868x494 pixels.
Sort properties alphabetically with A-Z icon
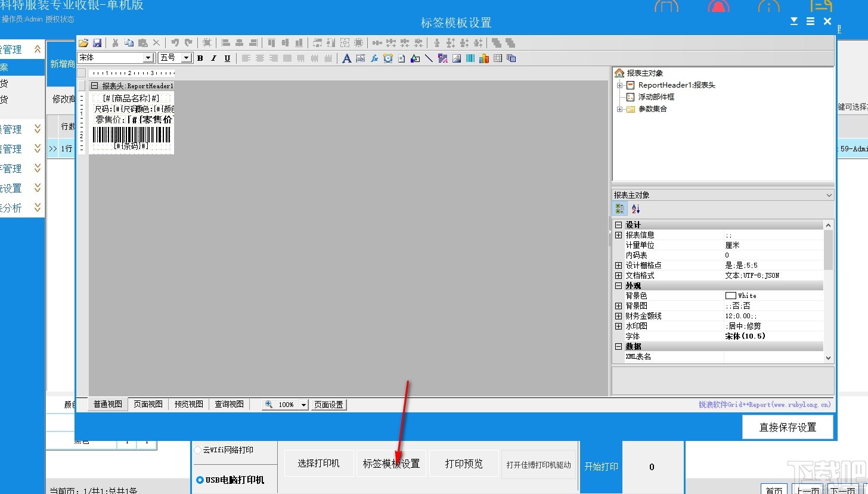coord(635,209)
